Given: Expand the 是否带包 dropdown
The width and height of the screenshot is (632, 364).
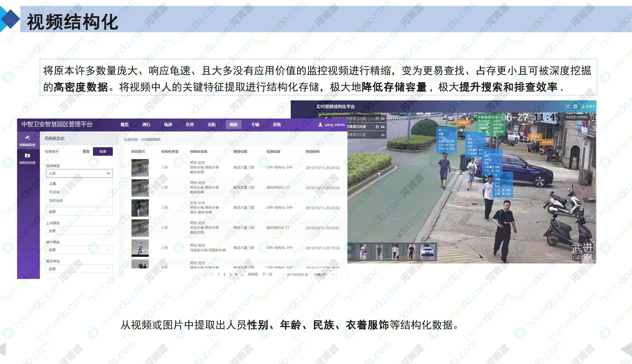Looking at the screenshot, I should (79, 269).
